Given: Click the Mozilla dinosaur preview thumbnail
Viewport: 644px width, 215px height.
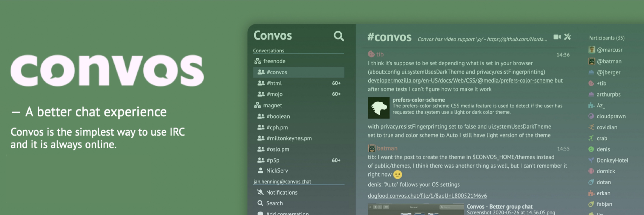Looking at the screenshot, I should click(379, 108).
